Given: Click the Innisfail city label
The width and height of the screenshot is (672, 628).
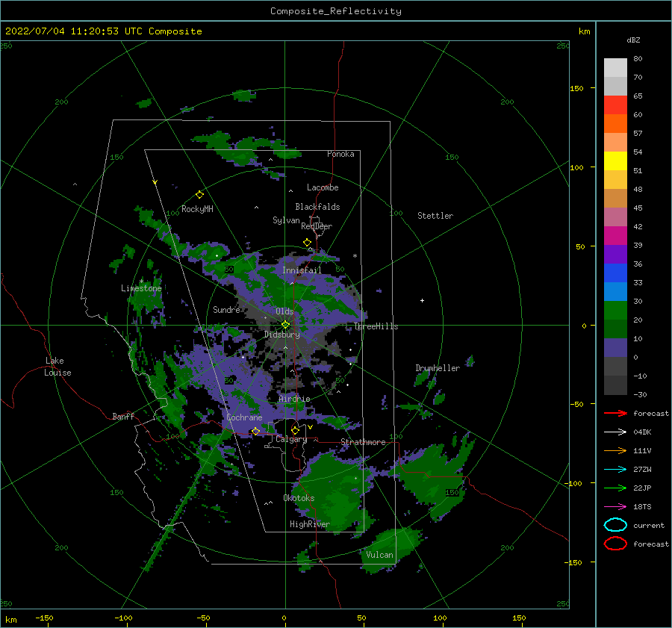Looking at the screenshot, I should click(302, 270).
